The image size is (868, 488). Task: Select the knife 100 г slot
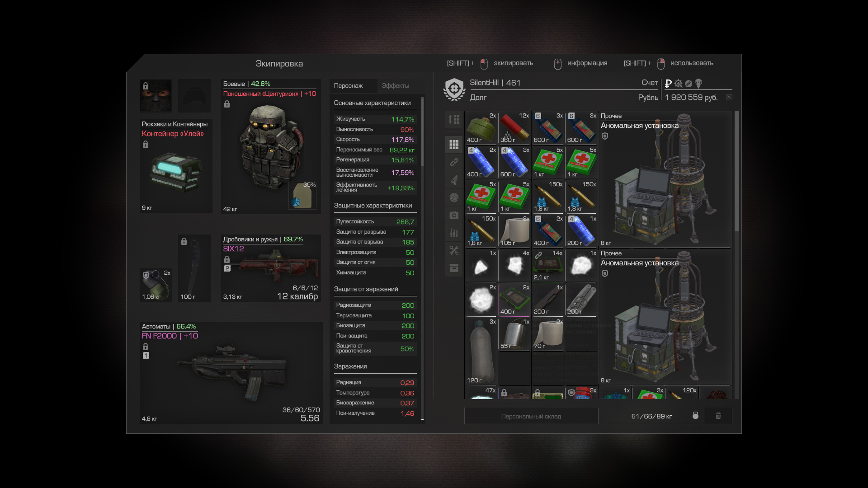194,268
